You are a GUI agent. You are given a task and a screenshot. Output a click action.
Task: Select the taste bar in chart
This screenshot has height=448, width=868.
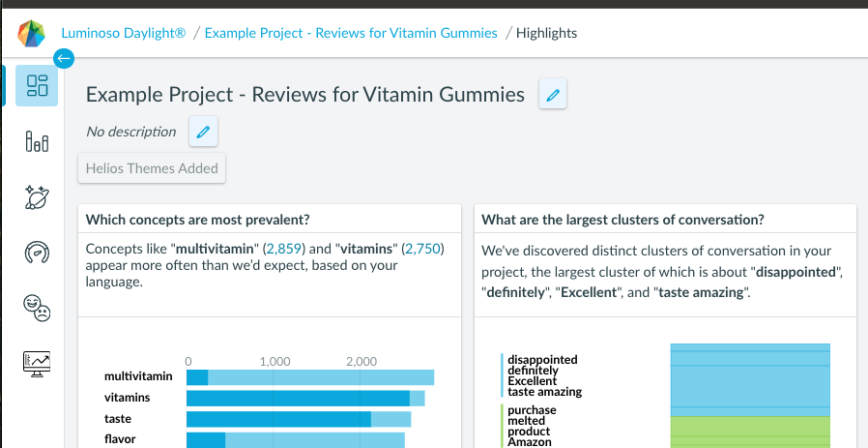tap(299, 419)
